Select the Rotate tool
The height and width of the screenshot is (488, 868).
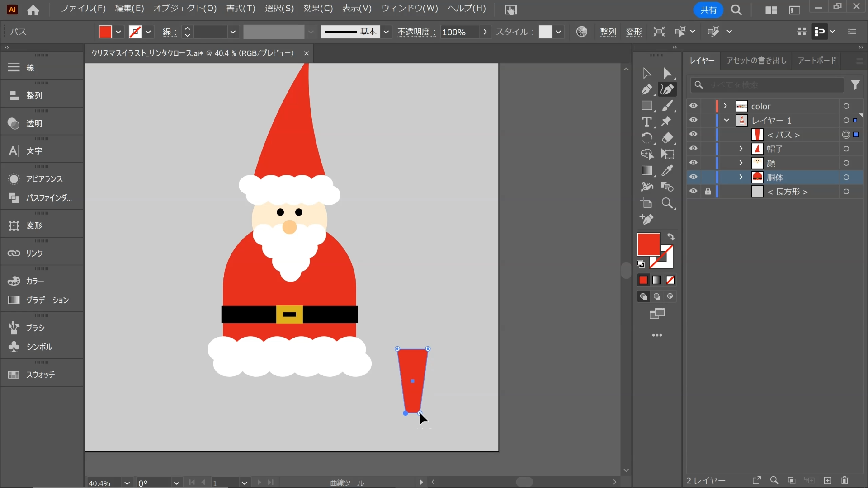point(646,138)
